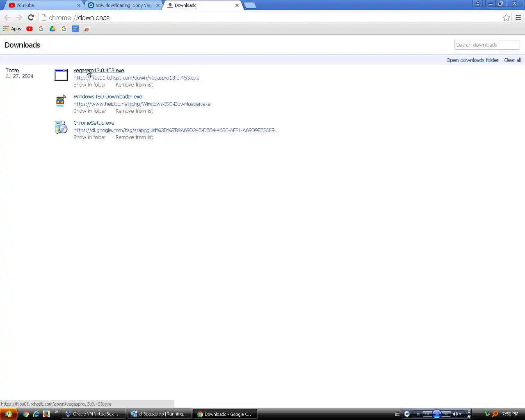The height and width of the screenshot is (420, 525).
Task: Launch Firefox from the quick launch bar
Action: pyautogui.click(x=46, y=414)
